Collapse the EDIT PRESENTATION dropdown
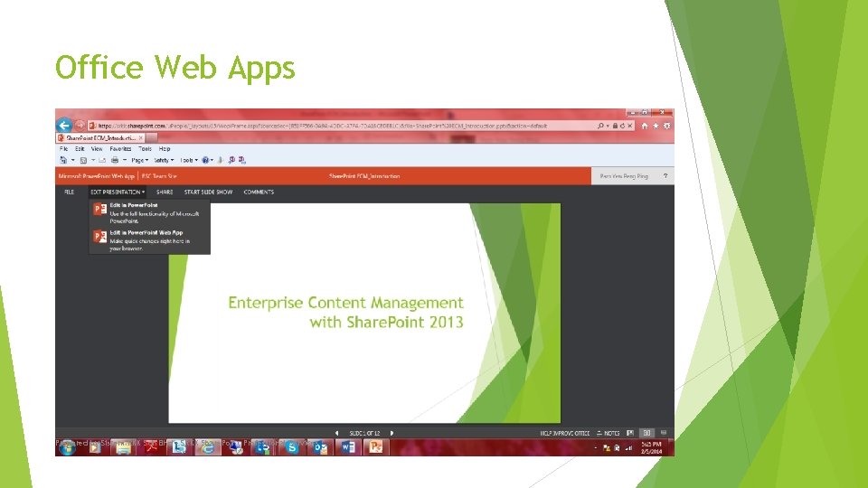Image resolution: width=868 pixels, height=488 pixels. tap(118, 192)
